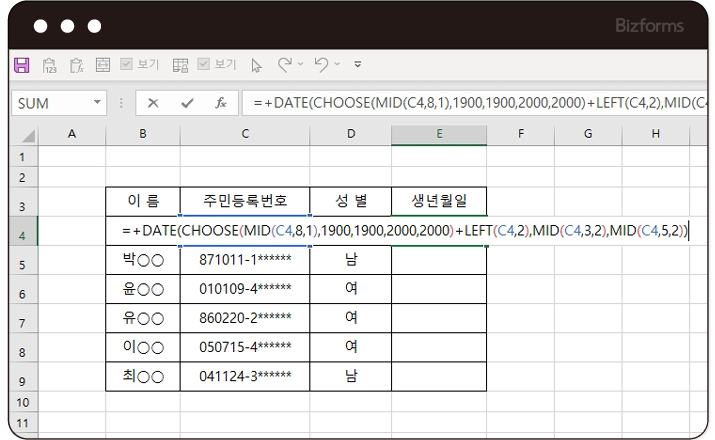The image size is (715, 440).
Task: Confirm the formula with the checkmark button
Action: pos(187,103)
